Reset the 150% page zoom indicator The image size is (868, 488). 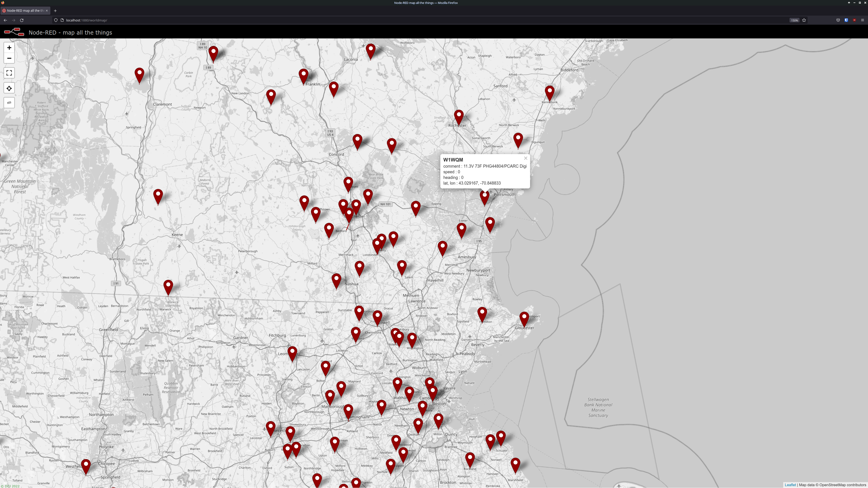pos(794,20)
